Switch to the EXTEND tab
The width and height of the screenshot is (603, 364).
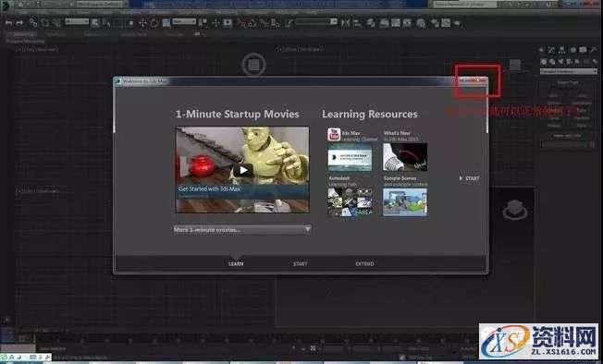364,264
